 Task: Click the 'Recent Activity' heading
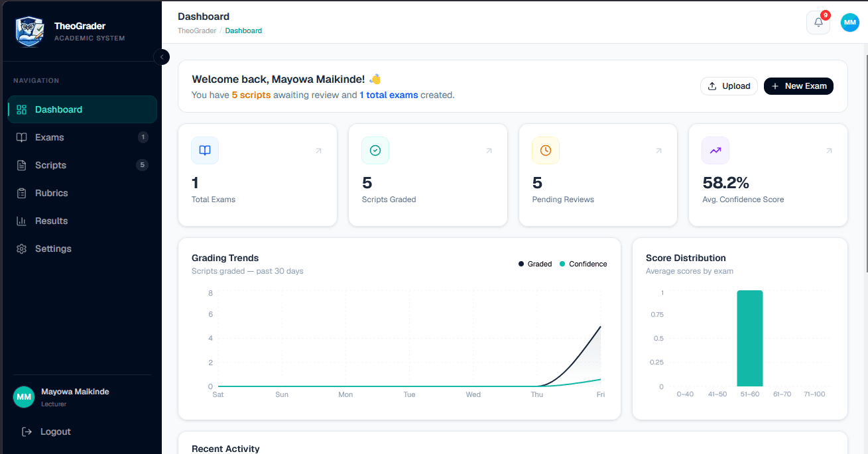(225, 449)
